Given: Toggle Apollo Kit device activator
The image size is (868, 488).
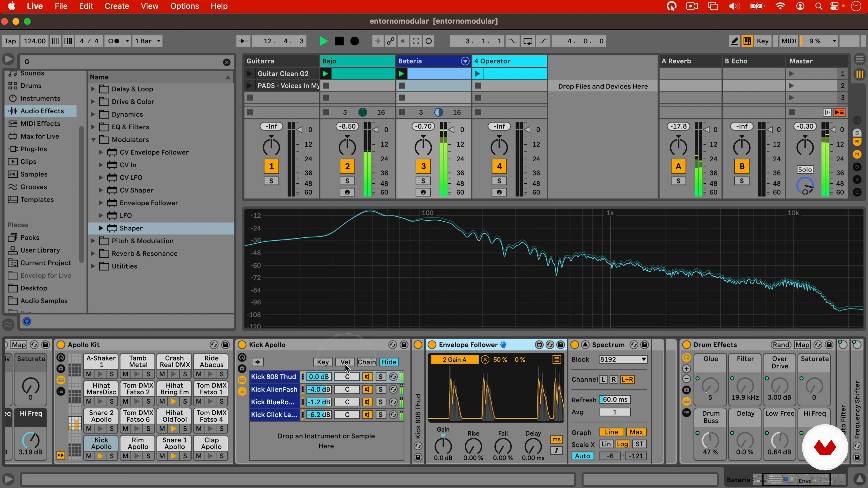Looking at the screenshot, I should 61,345.
